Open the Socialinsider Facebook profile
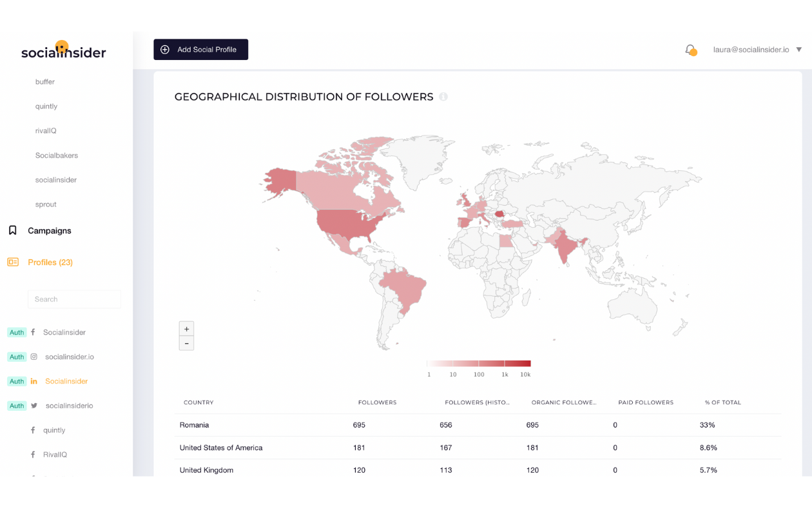 click(x=64, y=332)
